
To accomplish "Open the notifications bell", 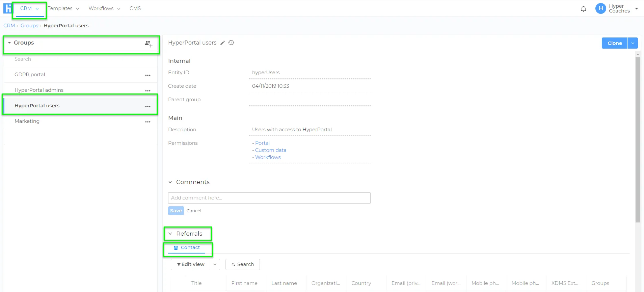I will click(x=584, y=9).
